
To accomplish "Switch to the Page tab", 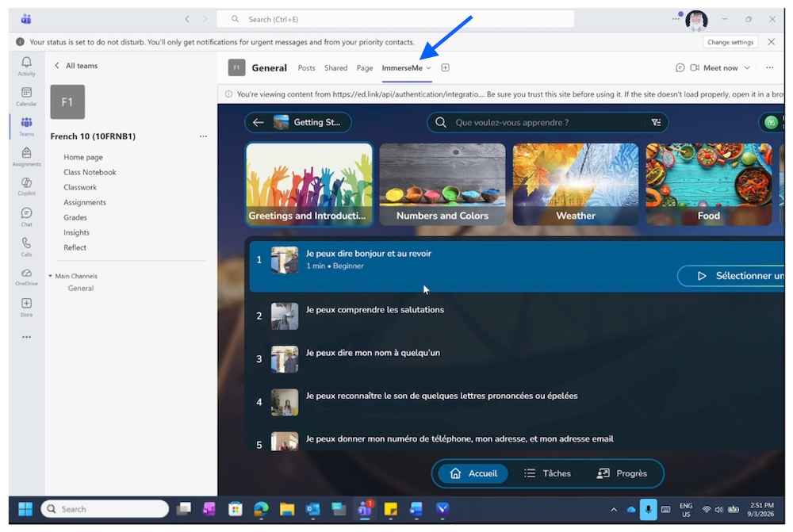I will (364, 67).
